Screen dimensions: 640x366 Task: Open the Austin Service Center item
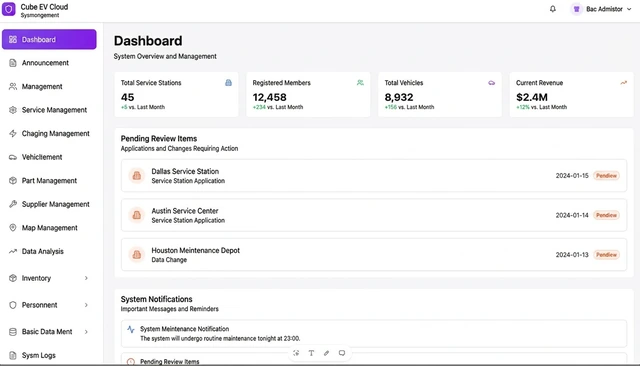pos(374,215)
